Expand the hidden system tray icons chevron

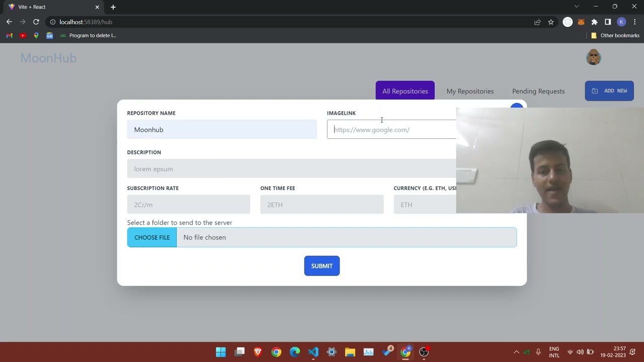click(x=516, y=352)
